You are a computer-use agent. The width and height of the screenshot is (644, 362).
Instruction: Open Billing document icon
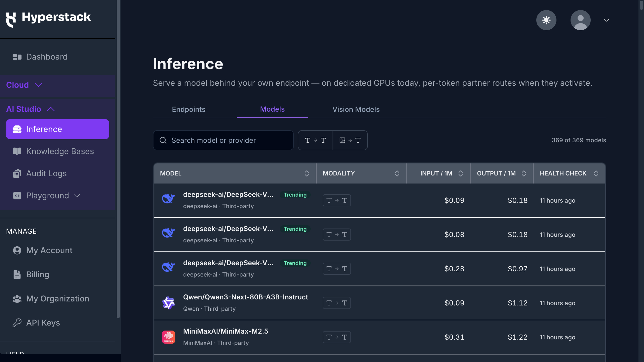[17, 274]
